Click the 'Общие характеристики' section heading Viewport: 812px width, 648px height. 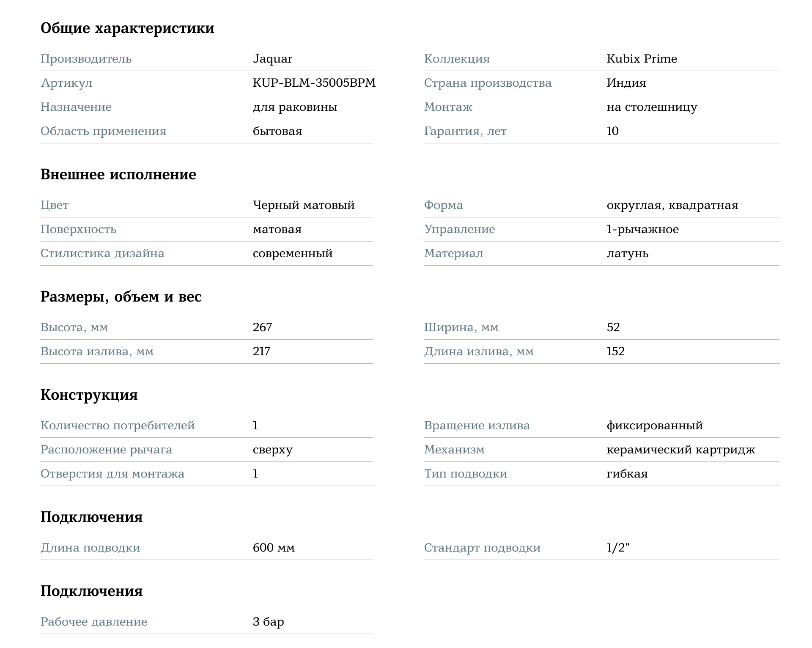click(127, 28)
